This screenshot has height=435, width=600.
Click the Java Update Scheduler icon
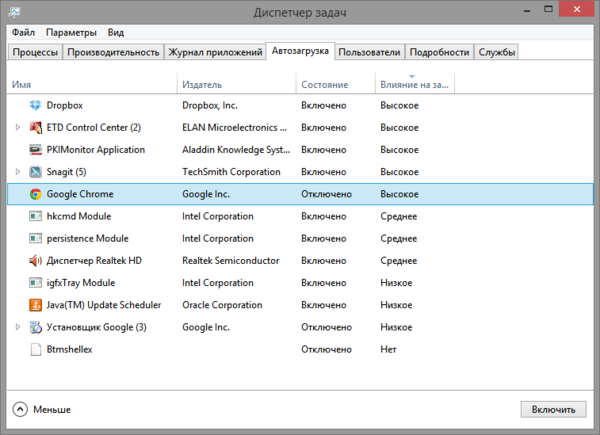(x=36, y=305)
